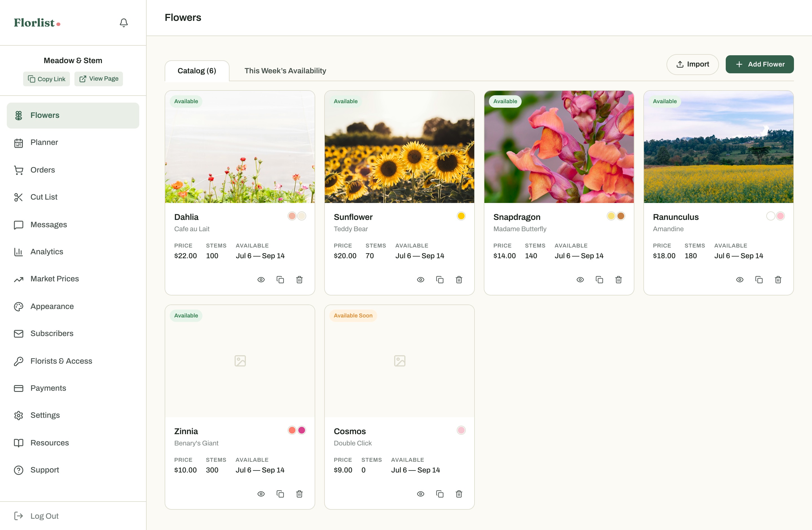
Task: Duplicate the Zinnia card
Action: point(280,494)
